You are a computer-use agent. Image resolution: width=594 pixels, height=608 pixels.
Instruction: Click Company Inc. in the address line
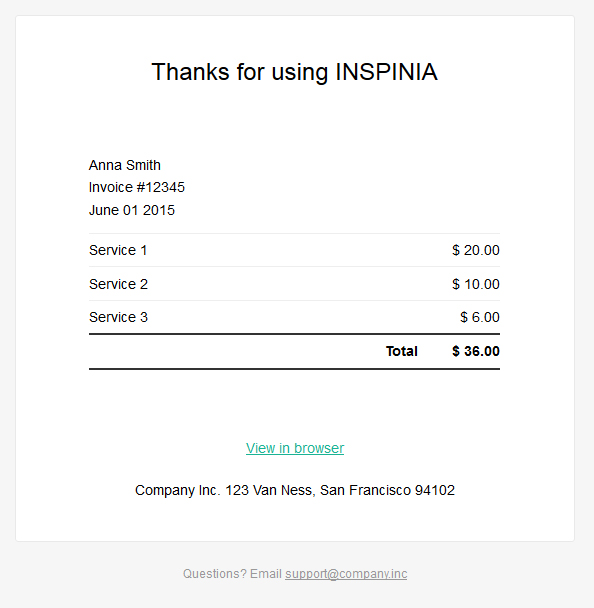[x=178, y=490]
